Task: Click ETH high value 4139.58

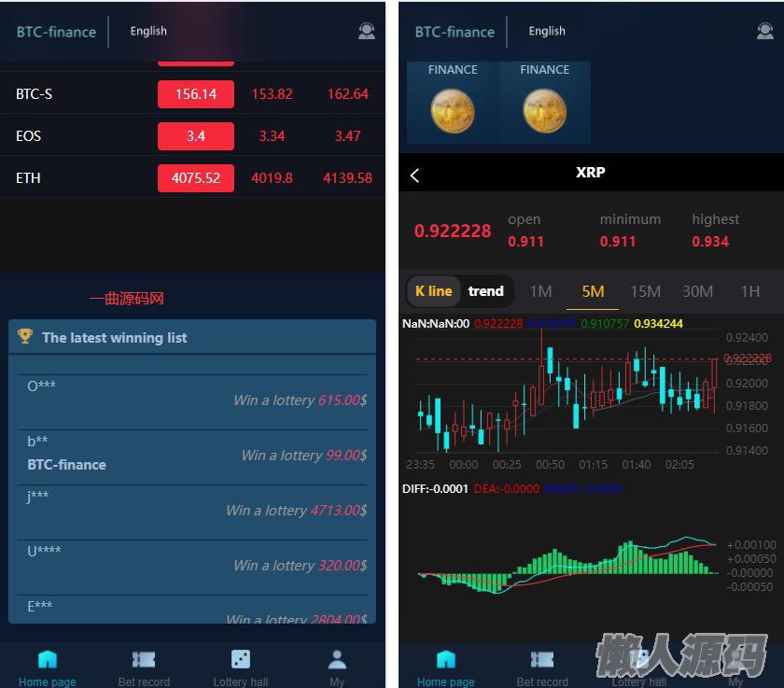Action: click(347, 178)
